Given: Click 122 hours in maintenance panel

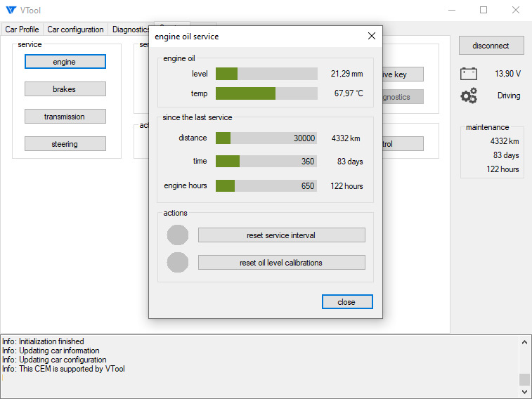Looking at the screenshot, I should [x=502, y=169].
